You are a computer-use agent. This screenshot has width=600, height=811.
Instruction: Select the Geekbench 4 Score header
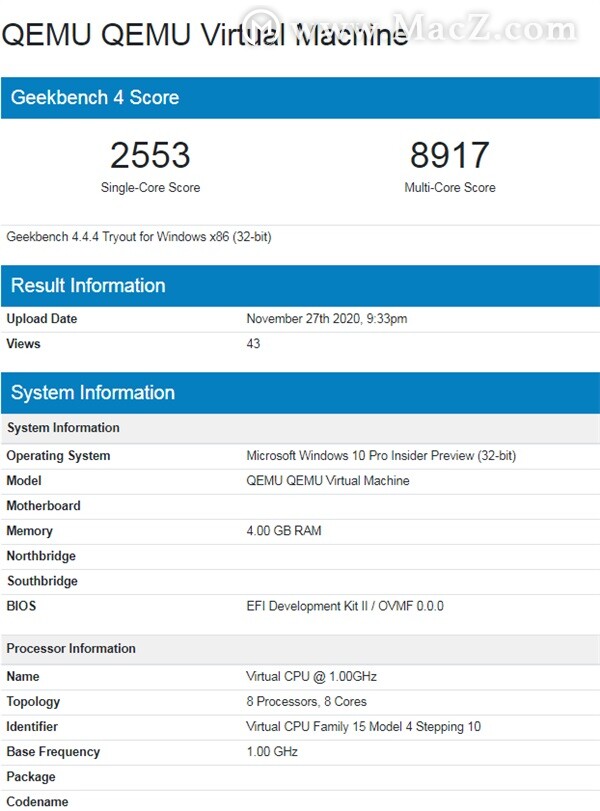click(300, 98)
